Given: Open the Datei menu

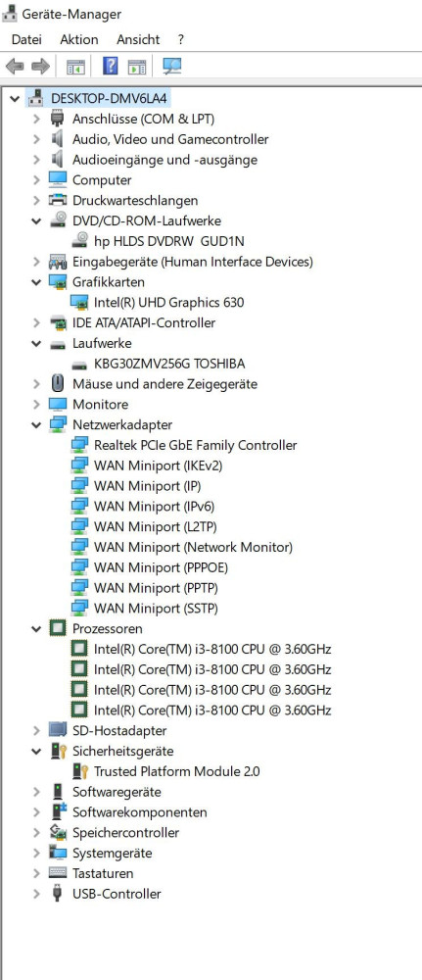Looking at the screenshot, I should (x=26, y=39).
